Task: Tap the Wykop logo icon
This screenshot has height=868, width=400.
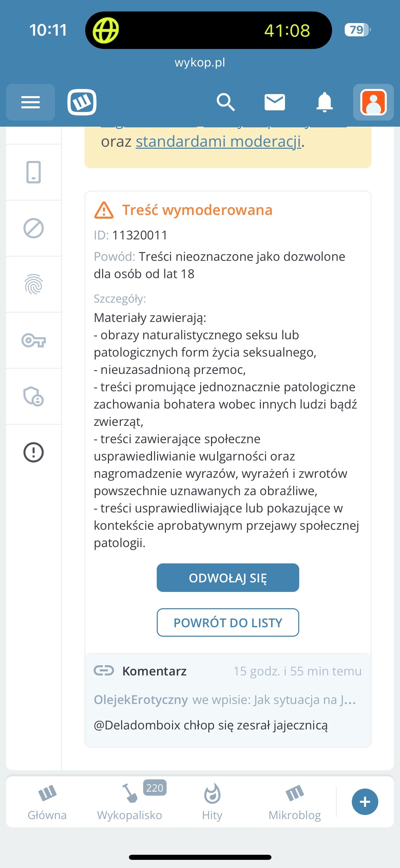Action: [82, 102]
